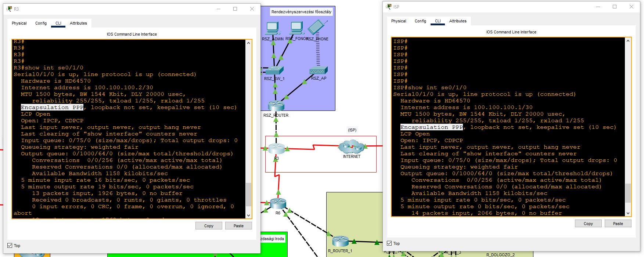Select the RSZ_AP access point

tap(318, 71)
